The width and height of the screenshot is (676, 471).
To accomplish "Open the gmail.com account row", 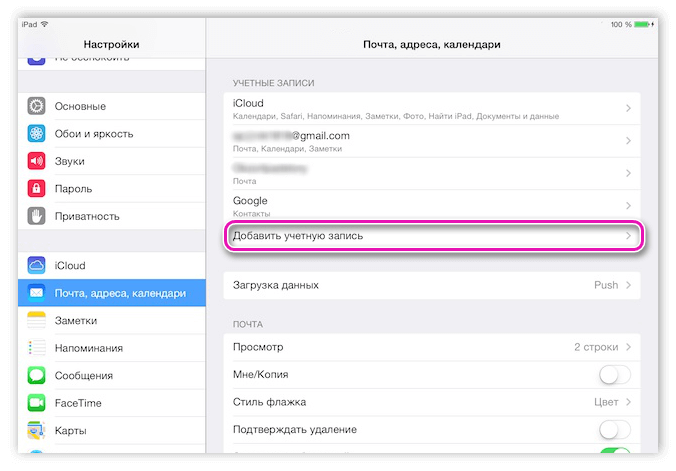I will coord(431,141).
